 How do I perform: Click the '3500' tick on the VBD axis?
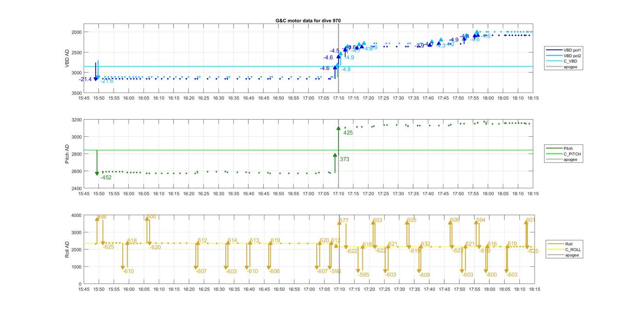(x=75, y=93)
